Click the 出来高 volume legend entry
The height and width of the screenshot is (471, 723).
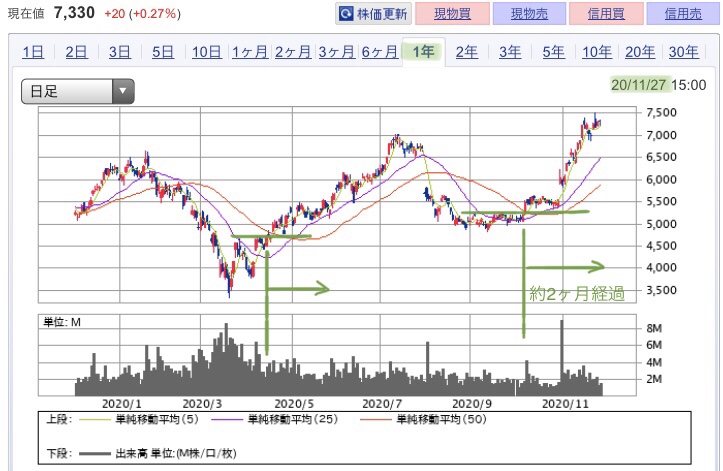click(x=158, y=453)
